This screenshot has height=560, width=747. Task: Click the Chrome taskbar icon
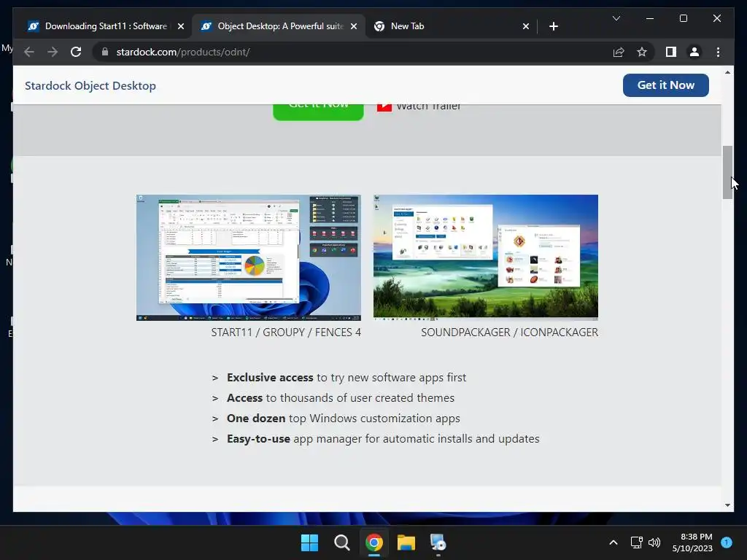(374, 542)
